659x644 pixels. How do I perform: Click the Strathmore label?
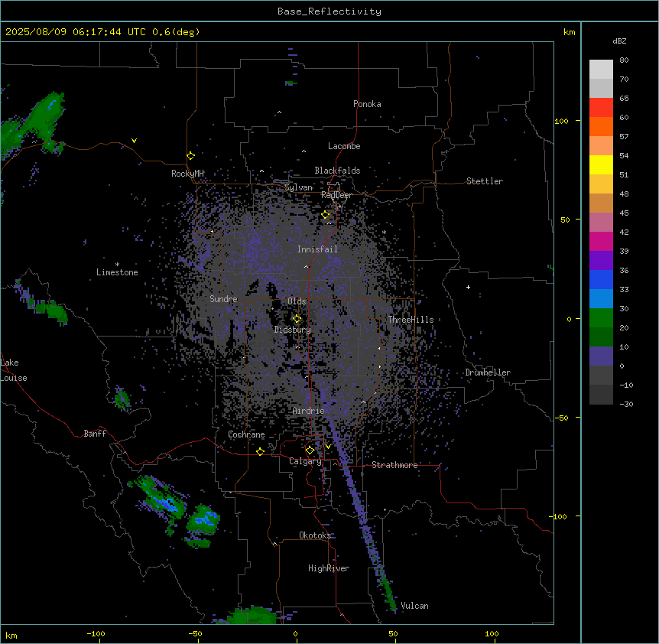click(x=394, y=465)
